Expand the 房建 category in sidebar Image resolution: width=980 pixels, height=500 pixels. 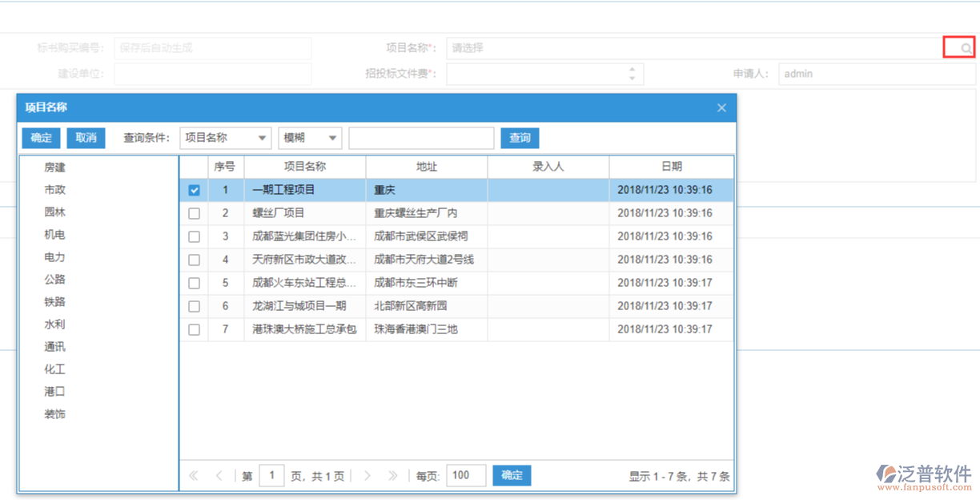(x=54, y=167)
